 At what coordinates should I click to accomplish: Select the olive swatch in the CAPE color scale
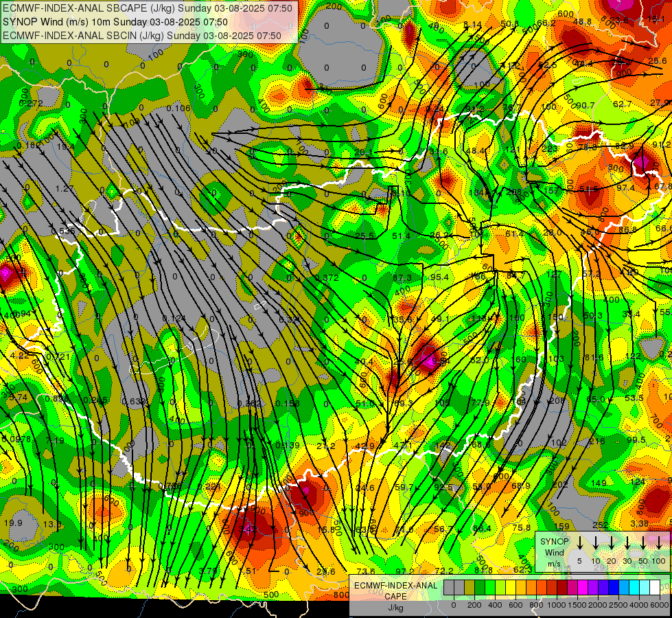coord(470,588)
